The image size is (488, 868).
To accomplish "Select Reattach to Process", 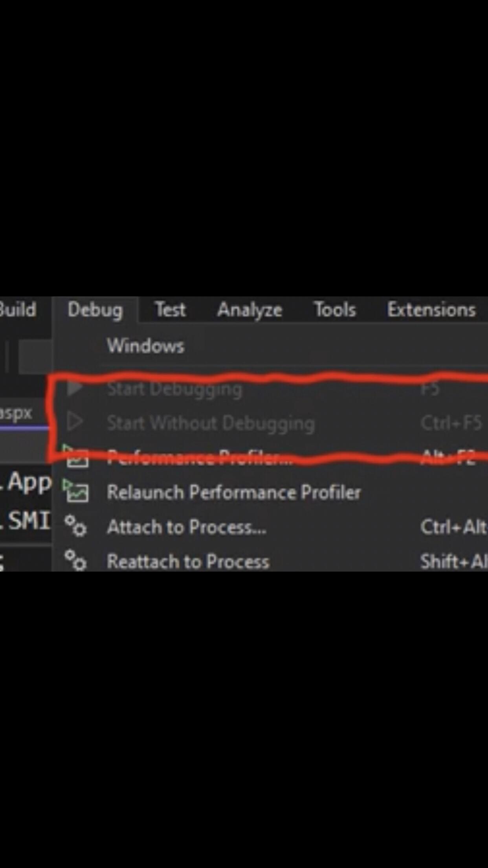I will point(188,561).
